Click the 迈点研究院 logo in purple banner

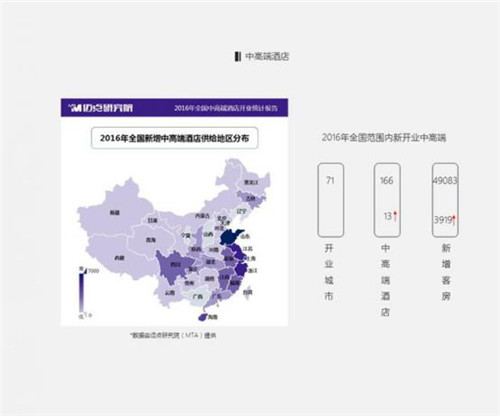point(101,108)
